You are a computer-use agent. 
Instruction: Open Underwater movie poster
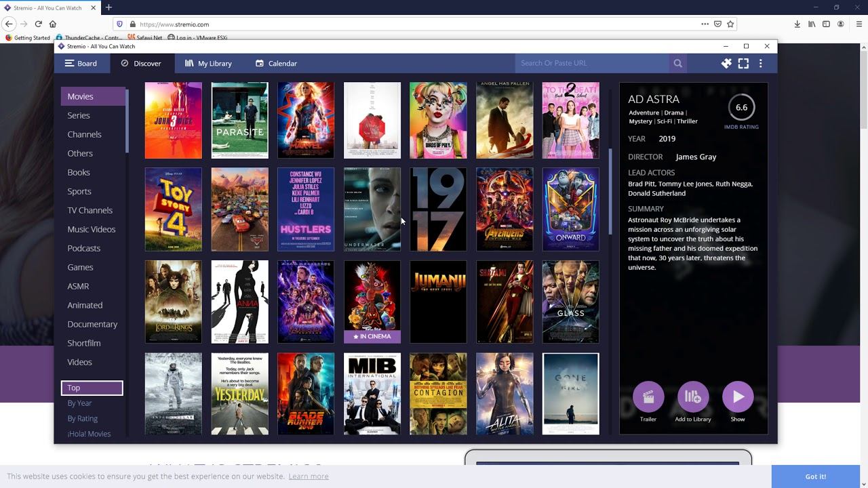[372, 209]
